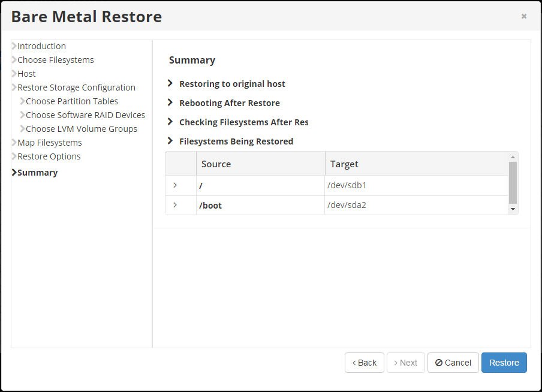The width and height of the screenshot is (542, 392).
Task: Collapse the Filesystems Being Restored section
Action: (x=236, y=141)
